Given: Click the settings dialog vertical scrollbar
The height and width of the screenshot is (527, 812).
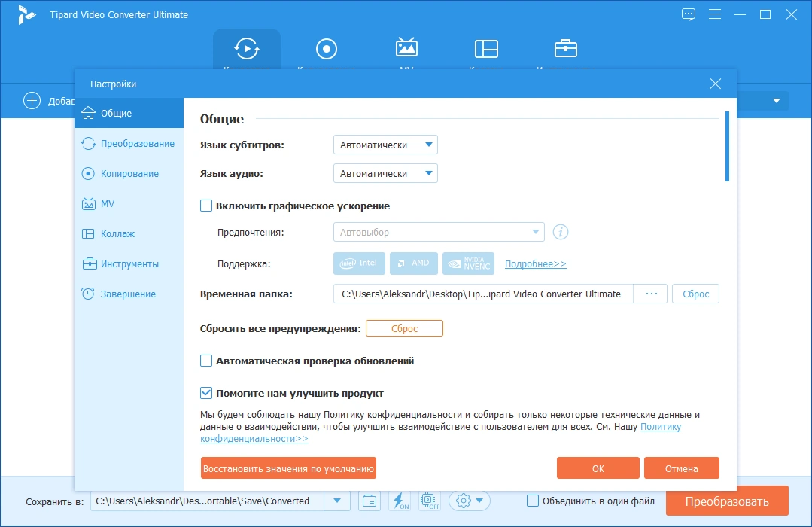Looking at the screenshot, I should coord(727,147).
